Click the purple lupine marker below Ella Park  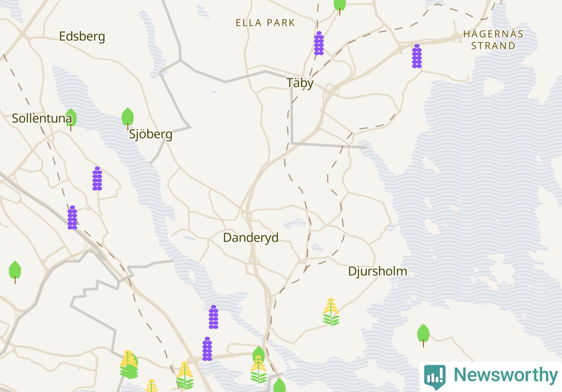[319, 43]
